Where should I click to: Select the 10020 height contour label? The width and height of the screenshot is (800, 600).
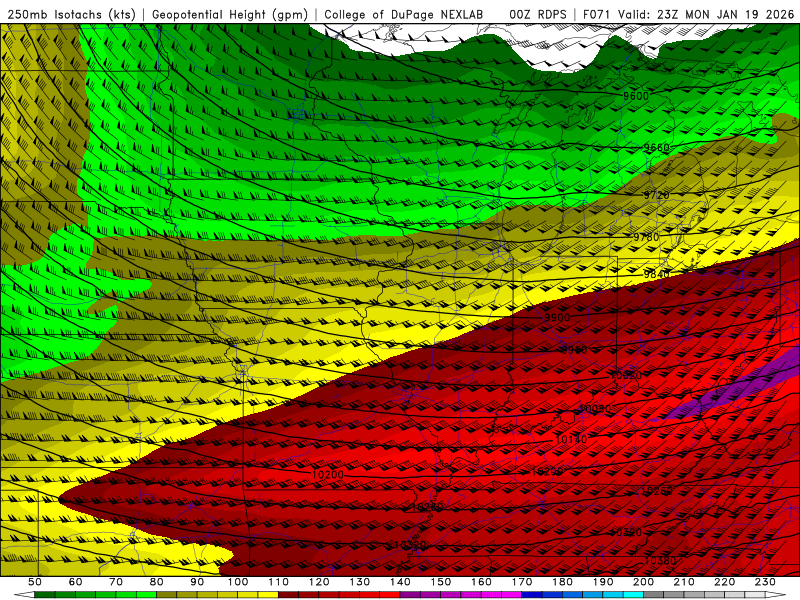pyautogui.click(x=626, y=376)
